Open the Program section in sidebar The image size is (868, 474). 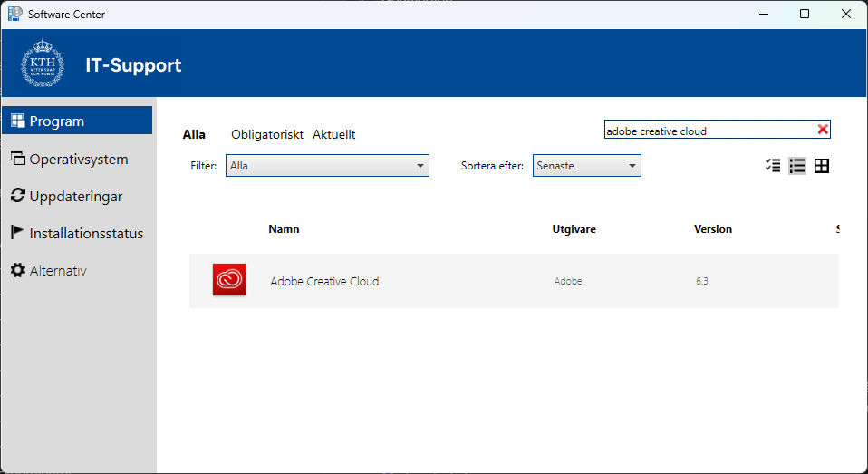77,121
